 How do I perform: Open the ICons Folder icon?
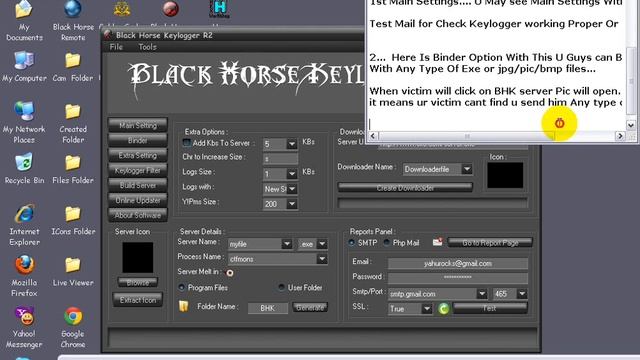[73, 220]
